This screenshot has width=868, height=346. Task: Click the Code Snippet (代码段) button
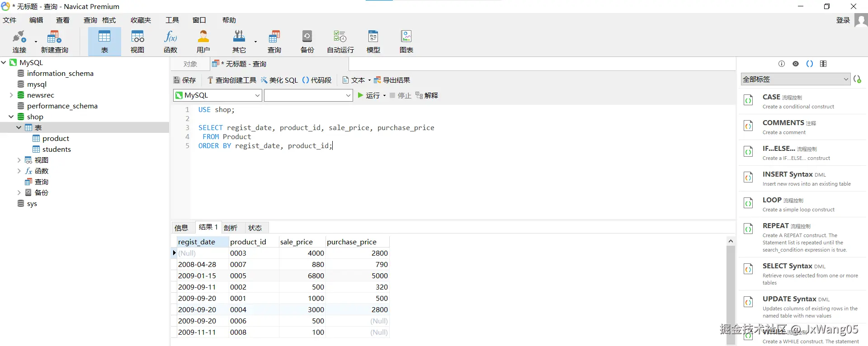[317, 80]
